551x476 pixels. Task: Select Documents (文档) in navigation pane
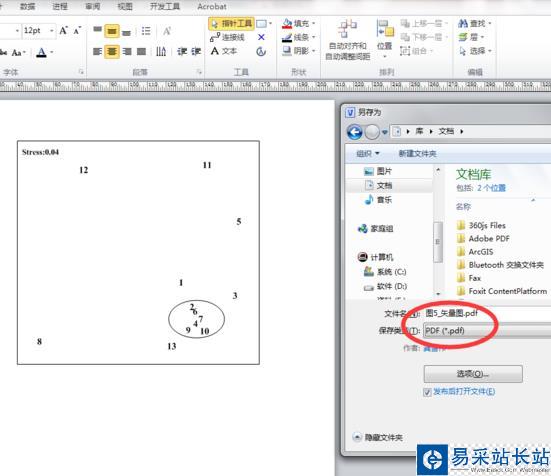(378, 185)
